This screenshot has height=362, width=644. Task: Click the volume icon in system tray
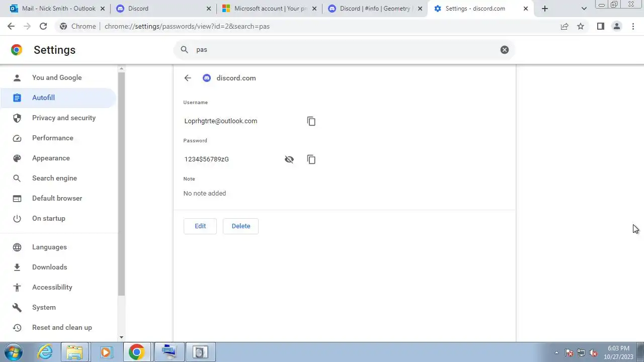click(593, 352)
